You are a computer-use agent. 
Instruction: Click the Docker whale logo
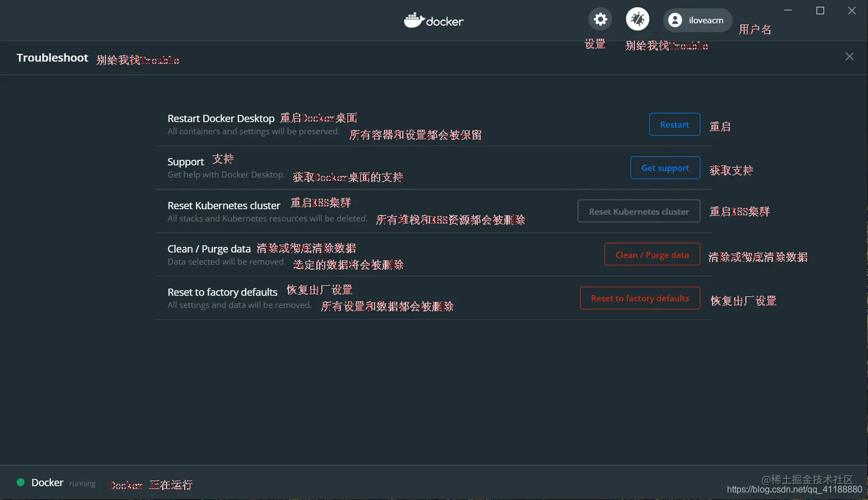tap(433, 21)
